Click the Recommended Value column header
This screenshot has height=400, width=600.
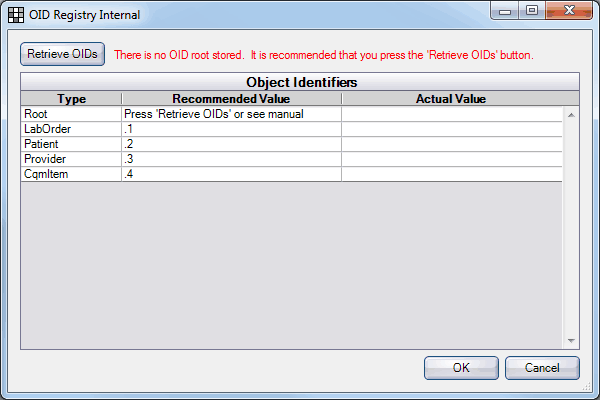231,99
